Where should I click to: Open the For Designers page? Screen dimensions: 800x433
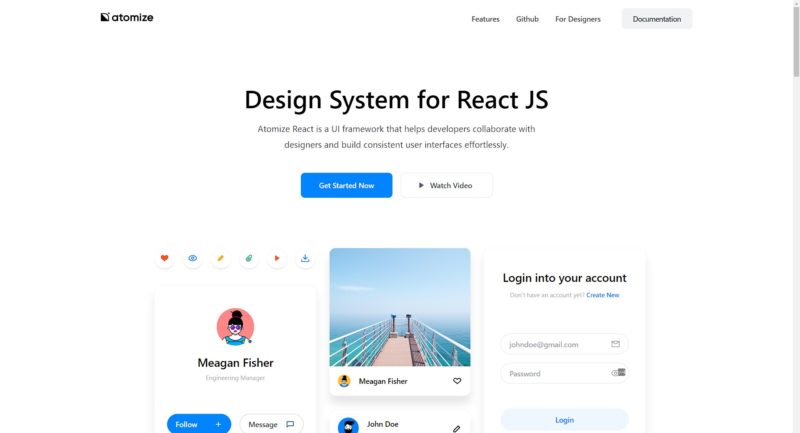click(x=578, y=19)
